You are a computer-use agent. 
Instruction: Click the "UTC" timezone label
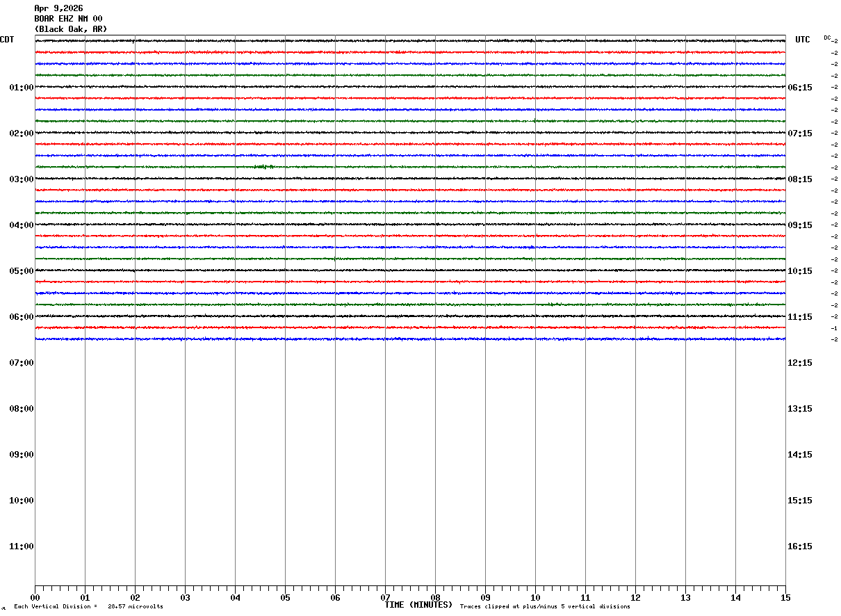pyautogui.click(x=803, y=40)
